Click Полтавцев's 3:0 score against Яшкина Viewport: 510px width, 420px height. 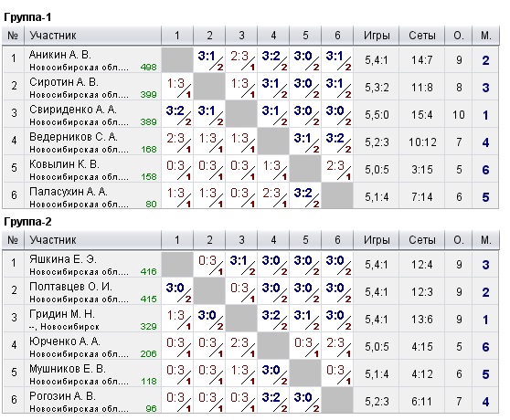point(175,288)
